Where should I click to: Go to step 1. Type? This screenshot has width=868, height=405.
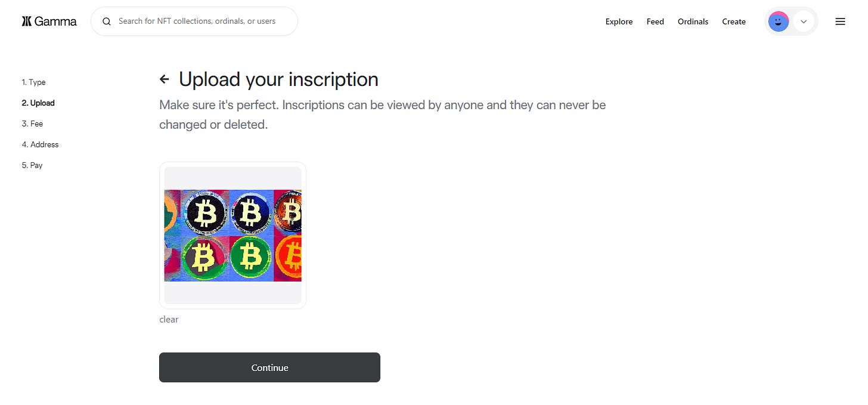point(33,82)
